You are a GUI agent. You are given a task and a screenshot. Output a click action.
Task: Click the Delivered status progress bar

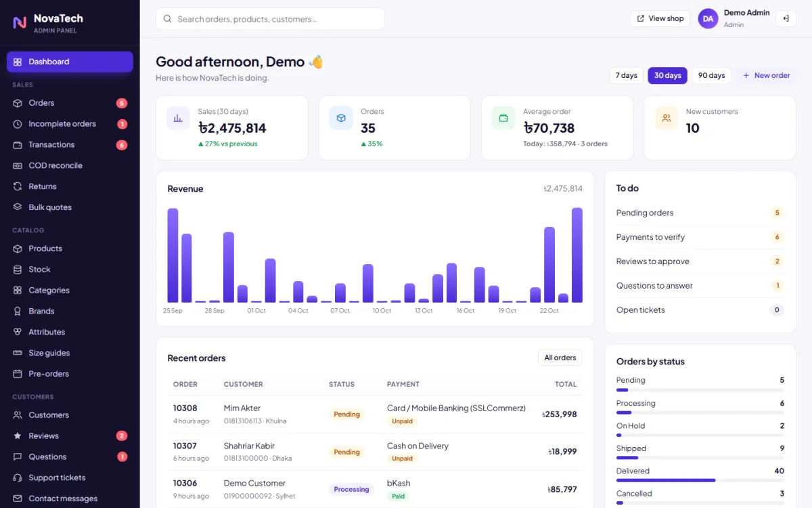(x=700, y=480)
